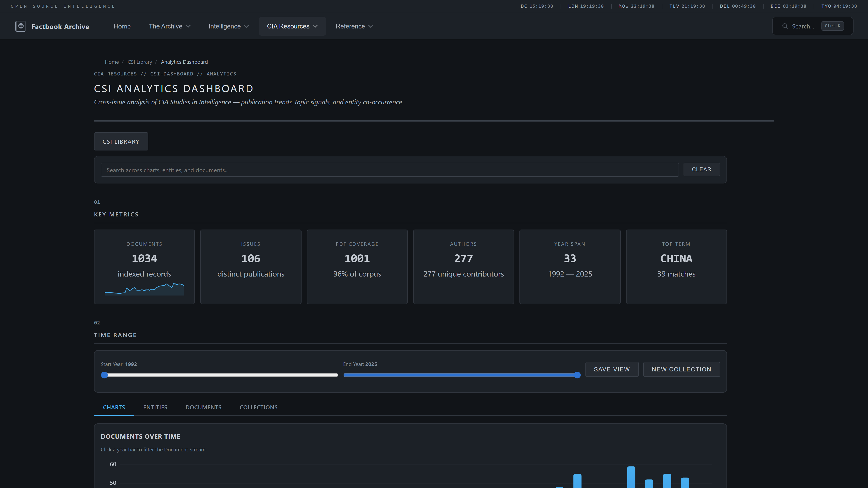Viewport: 868px width, 488px height.
Task: Open the COLLECTIONS tab
Action: tap(258, 407)
